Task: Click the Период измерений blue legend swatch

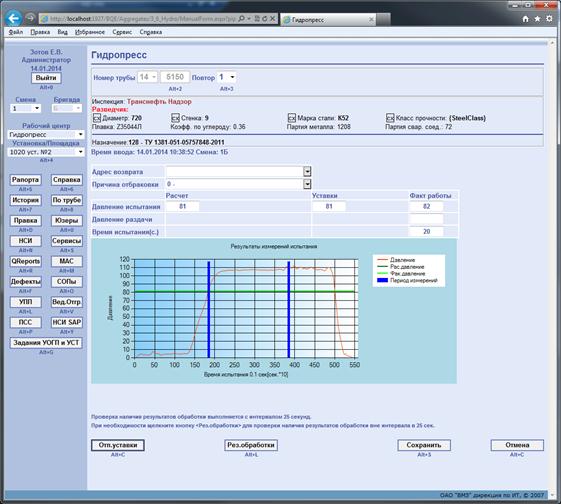Action: click(382, 280)
